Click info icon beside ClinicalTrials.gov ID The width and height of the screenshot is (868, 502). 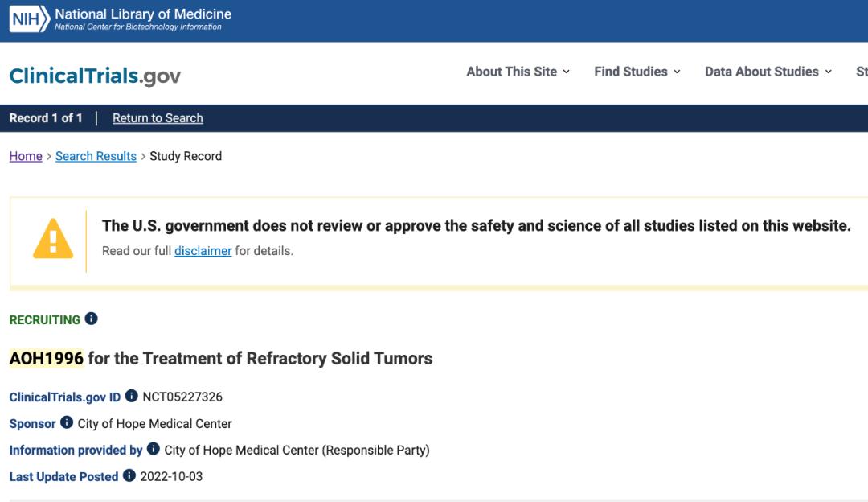131,396
